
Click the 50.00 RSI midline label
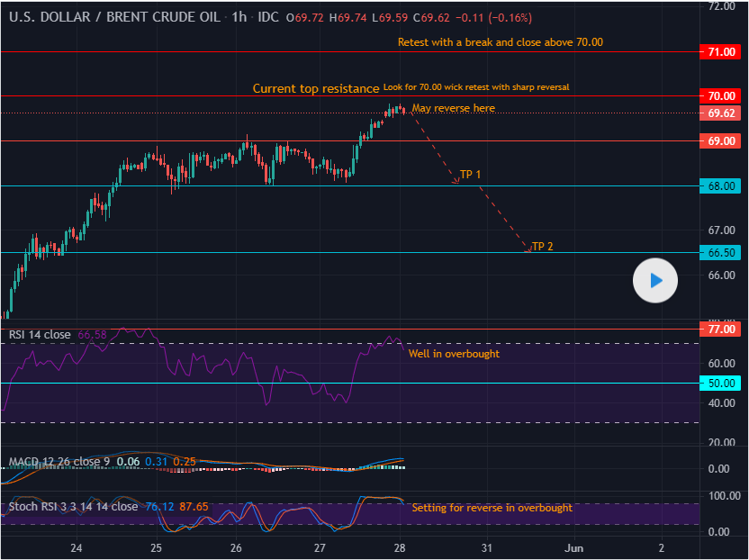coord(720,384)
